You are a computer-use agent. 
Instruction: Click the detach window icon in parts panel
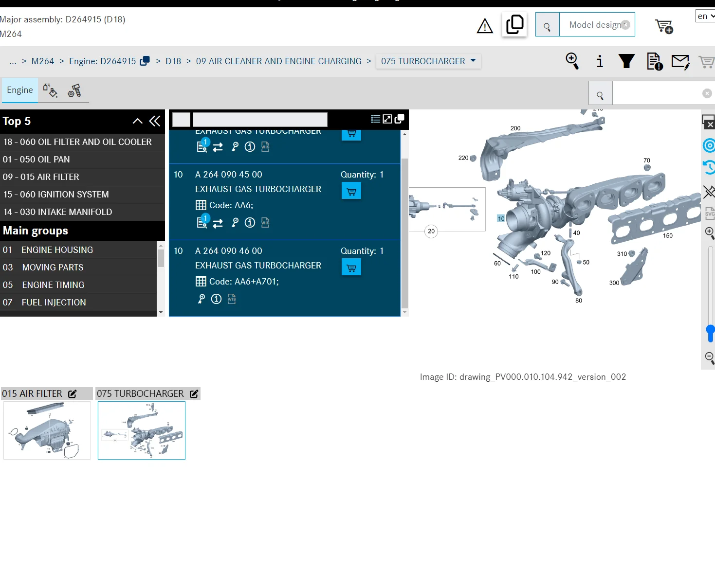point(400,119)
